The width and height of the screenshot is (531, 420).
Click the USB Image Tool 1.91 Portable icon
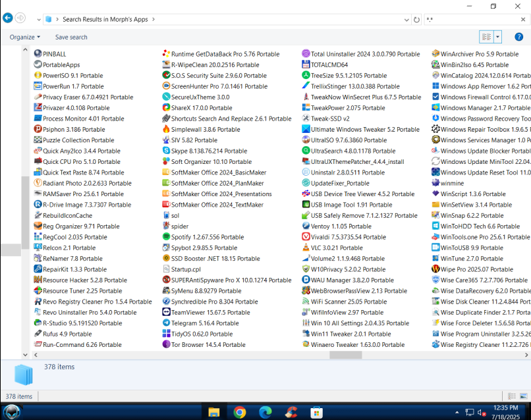(306, 205)
